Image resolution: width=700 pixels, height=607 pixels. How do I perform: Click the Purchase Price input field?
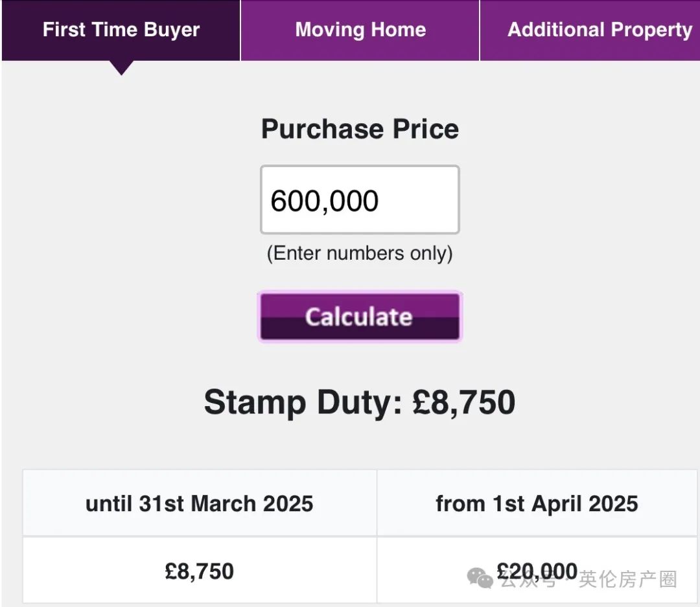click(360, 200)
